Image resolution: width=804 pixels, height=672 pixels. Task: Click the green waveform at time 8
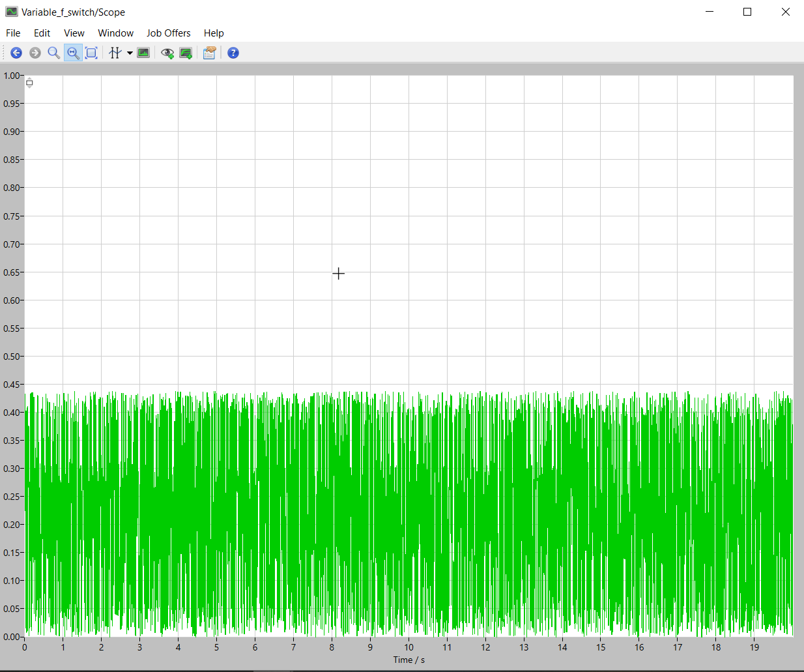tap(332, 515)
